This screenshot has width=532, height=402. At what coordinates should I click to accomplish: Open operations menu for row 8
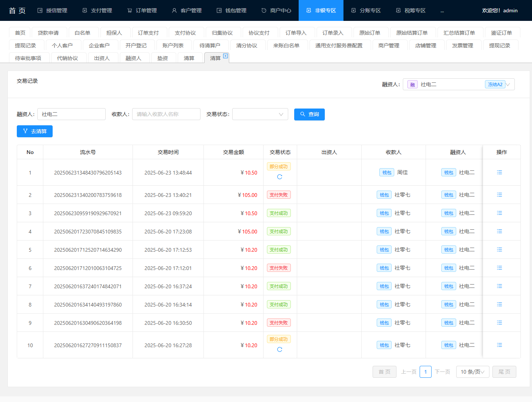tap(500, 304)
